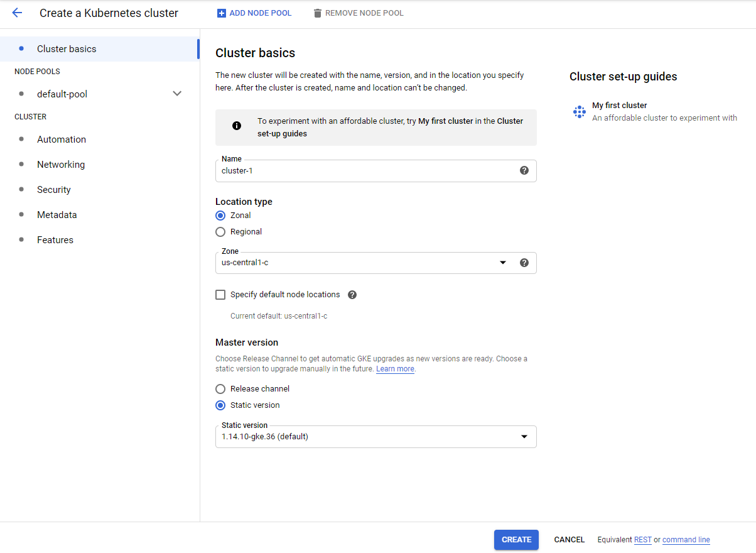Click the NODE POOLS sidebar label

tap(37, 72)
